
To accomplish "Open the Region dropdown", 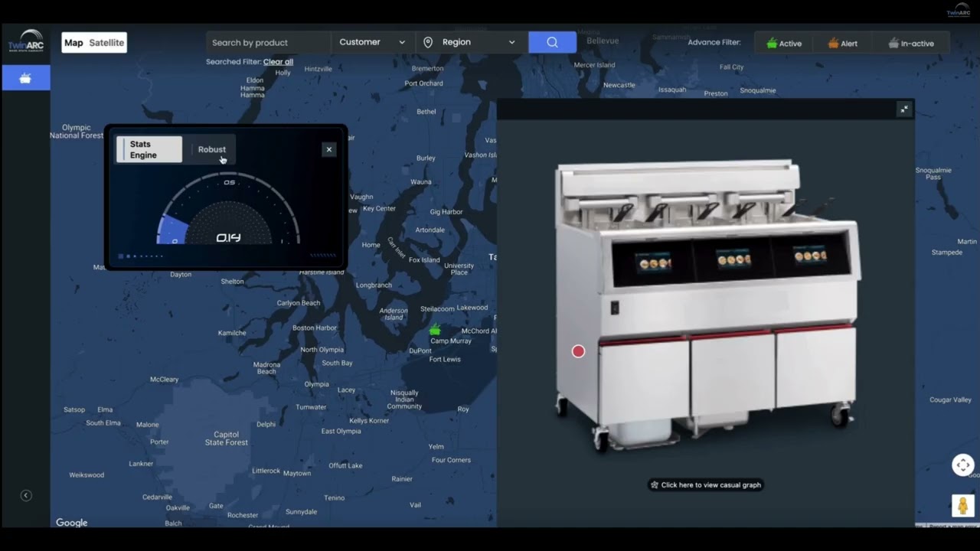I will point(471,42).
